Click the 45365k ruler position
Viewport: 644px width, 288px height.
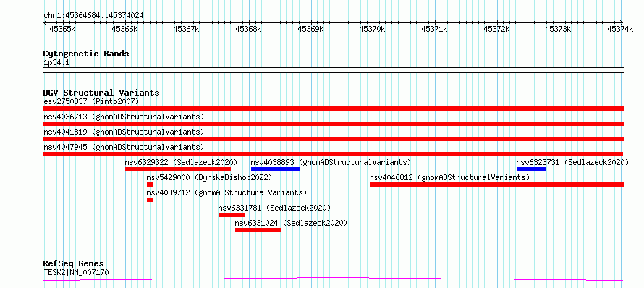tap(62, 29)
